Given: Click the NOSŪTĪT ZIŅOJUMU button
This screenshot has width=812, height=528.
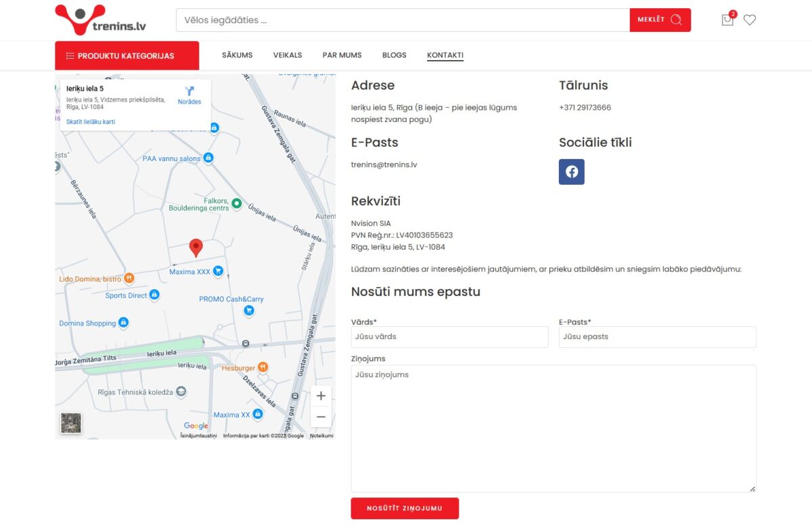Looking at the screenshot, I should point(405,508).
